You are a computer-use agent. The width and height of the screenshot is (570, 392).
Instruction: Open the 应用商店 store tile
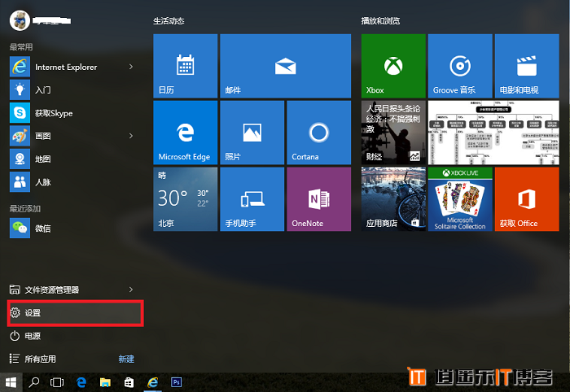pos(393,199)
